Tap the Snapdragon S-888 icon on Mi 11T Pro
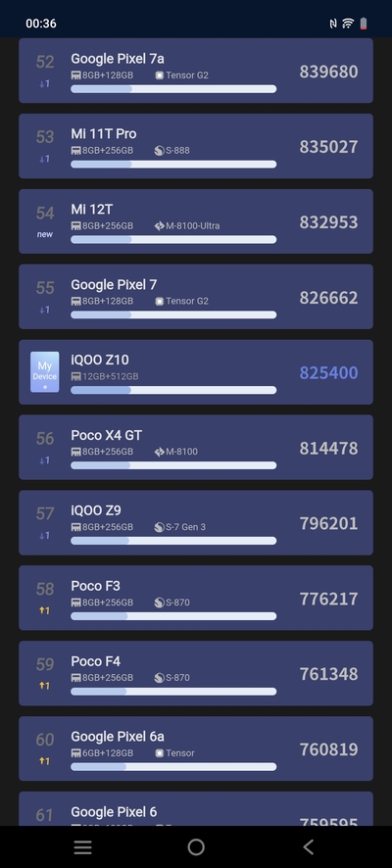The width and height of the screenshot is (392, 868). click(x=160, y=151)
